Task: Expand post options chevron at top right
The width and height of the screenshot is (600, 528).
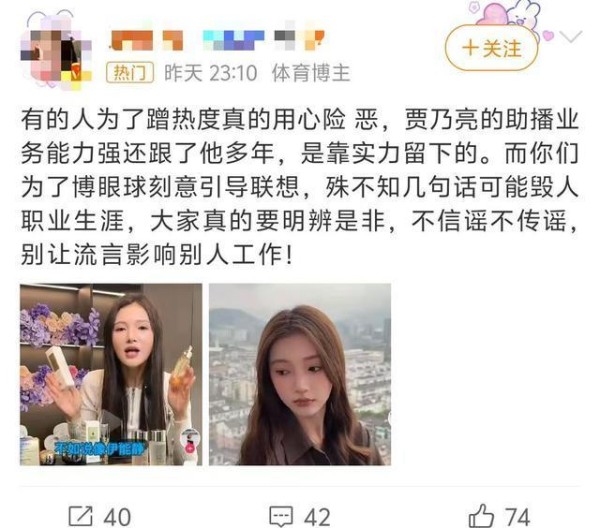Action: pyautogui.click(x=571, y=36)
